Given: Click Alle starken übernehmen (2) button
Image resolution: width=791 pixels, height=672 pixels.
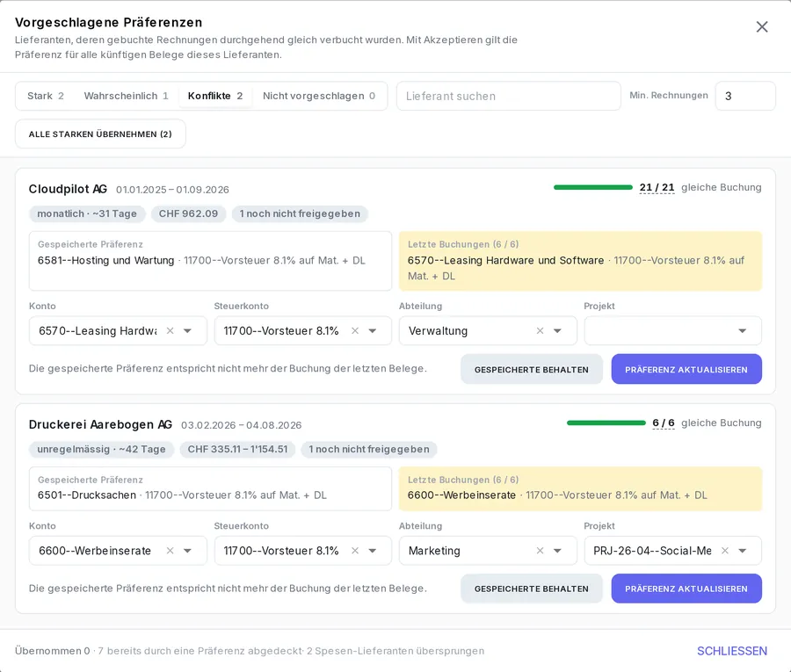Looking at the screenshot, I should [100, 134].
